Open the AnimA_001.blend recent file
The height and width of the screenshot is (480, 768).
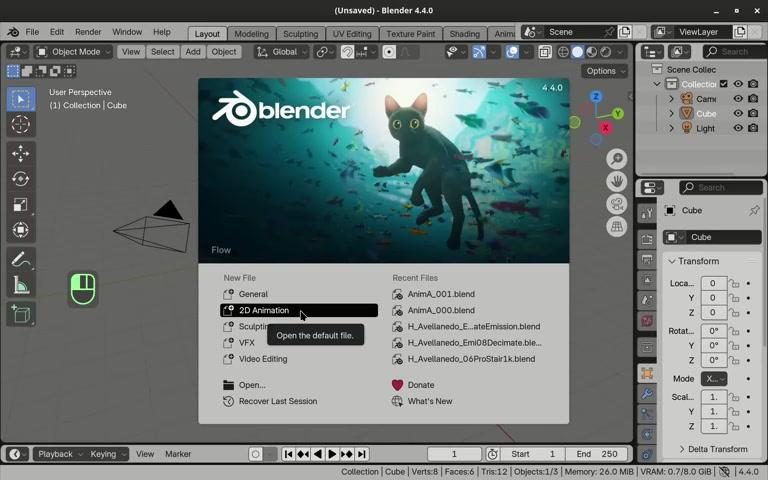(x=440, y=294)
